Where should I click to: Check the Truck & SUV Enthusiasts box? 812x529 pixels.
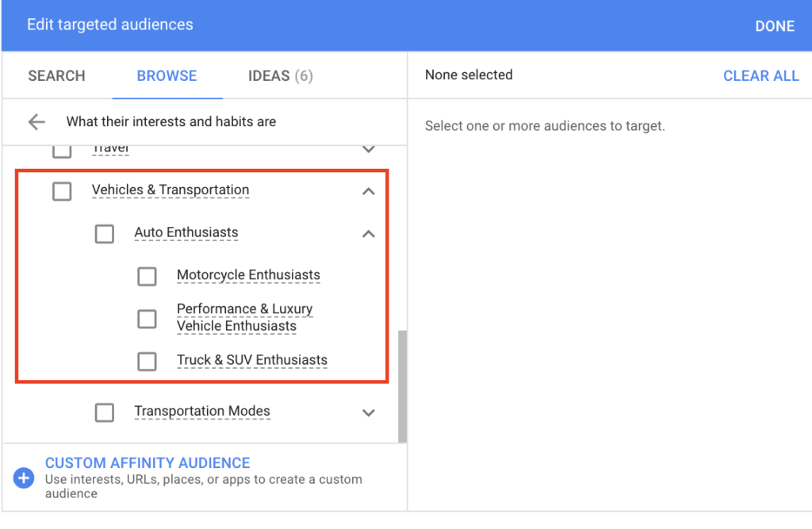pyautogui.click(x=147, y=361)
